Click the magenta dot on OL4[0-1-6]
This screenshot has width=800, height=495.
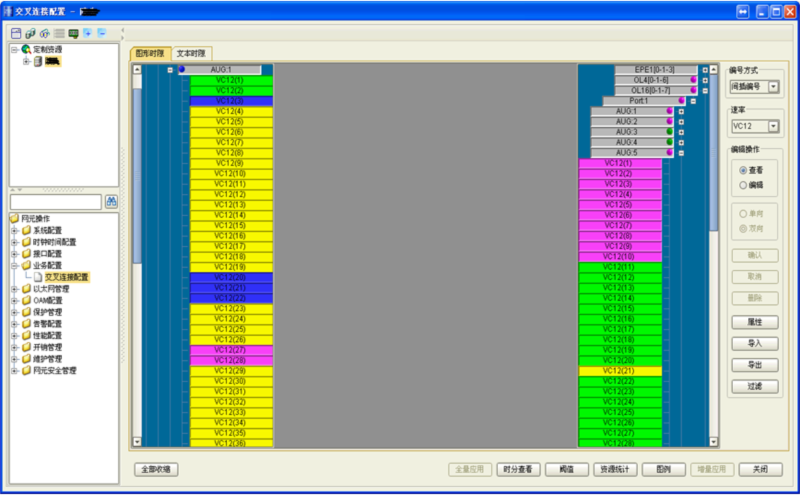(x=692, y=80)
